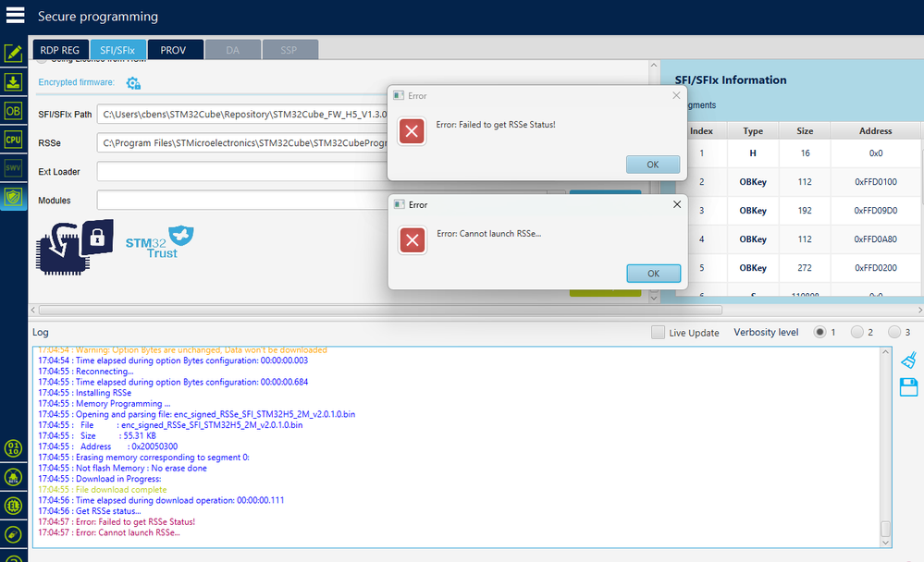Open the CPU sidebar icon

coord(13,140)
